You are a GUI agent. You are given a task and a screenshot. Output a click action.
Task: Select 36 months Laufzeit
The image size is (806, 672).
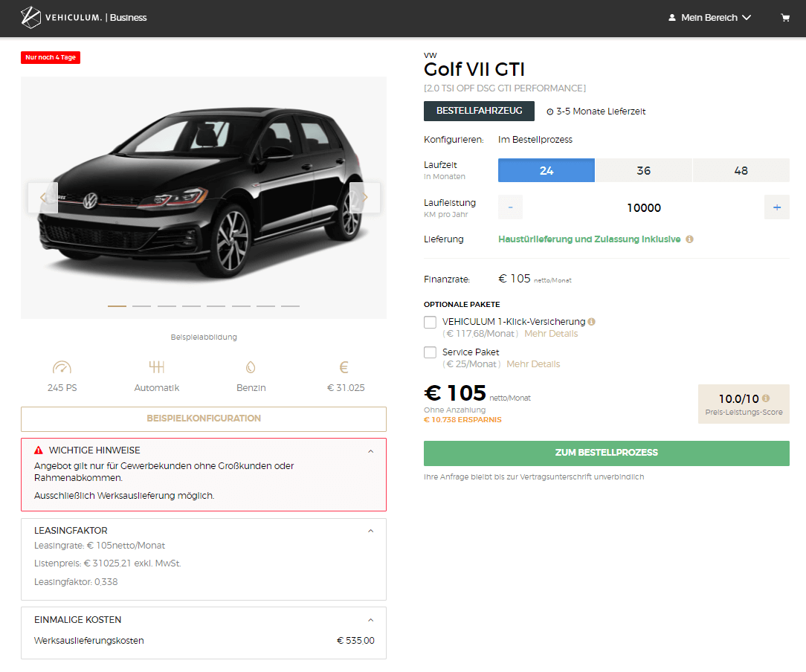pos(644,170)
